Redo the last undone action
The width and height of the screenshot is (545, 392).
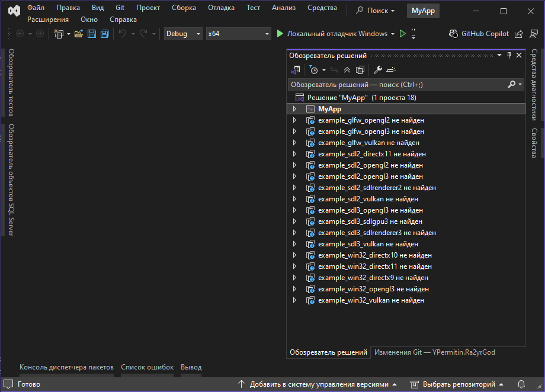(143, 34)
